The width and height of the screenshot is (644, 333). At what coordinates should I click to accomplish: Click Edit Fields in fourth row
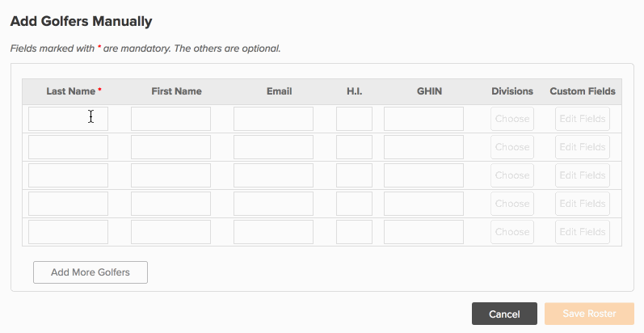[583, 204]
